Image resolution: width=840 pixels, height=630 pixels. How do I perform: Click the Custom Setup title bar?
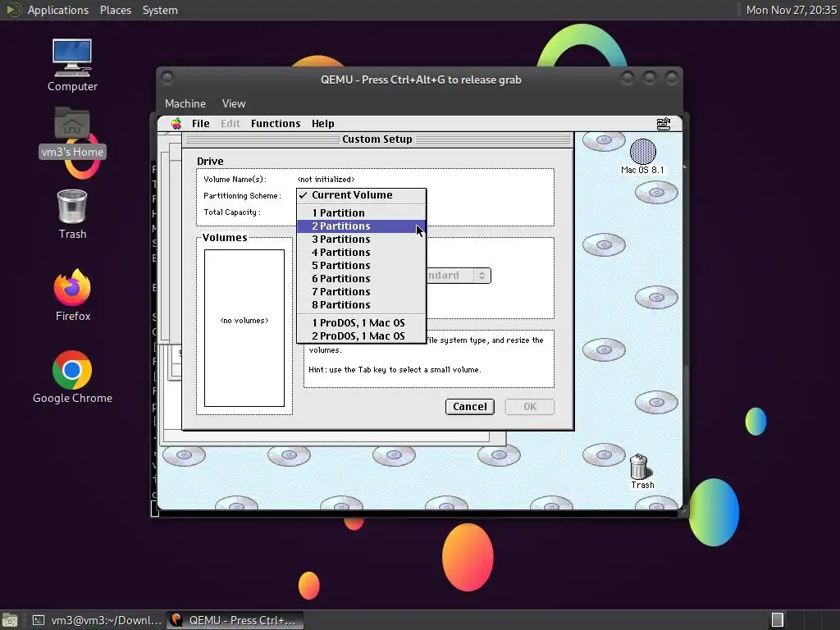coord(377,139)
